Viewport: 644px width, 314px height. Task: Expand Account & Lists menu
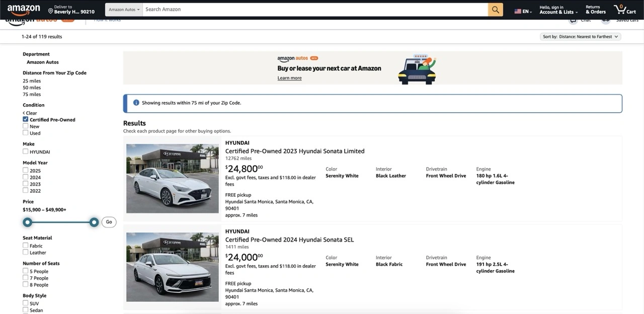coord(558,10)
